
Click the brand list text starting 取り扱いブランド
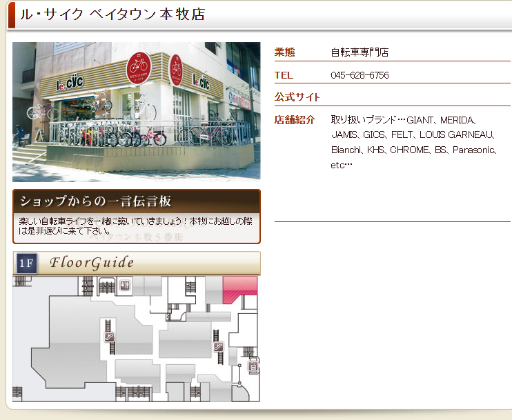[x=414, y=142]
